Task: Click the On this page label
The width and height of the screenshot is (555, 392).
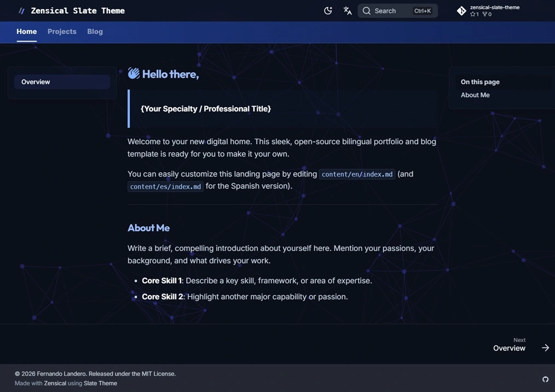Action: [480, 82]
